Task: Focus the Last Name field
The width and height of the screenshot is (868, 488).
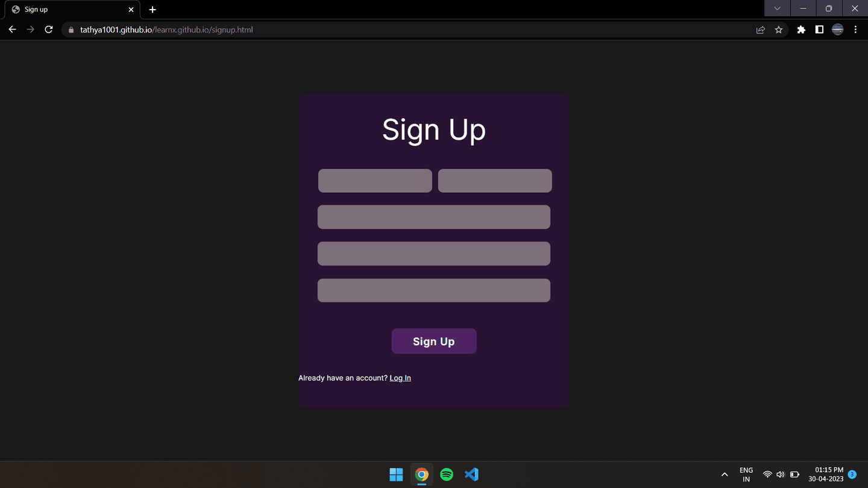Action: [495, 181]
